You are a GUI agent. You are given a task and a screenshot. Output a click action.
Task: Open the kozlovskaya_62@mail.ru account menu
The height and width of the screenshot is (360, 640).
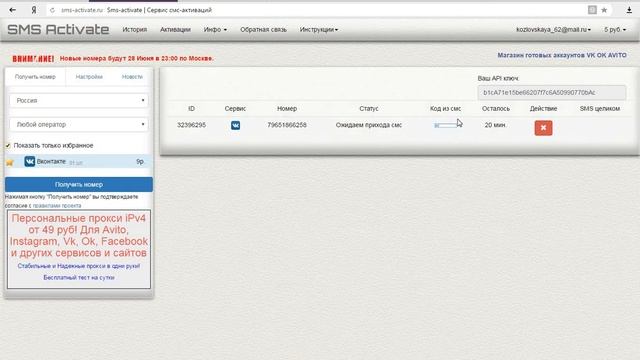tap(553, 29)
